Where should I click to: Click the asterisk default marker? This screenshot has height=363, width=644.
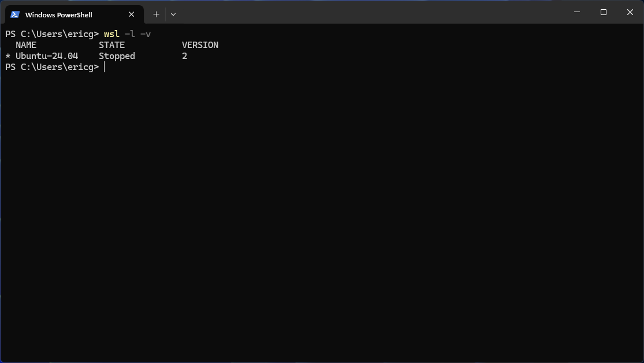click(x=8, y=56)
